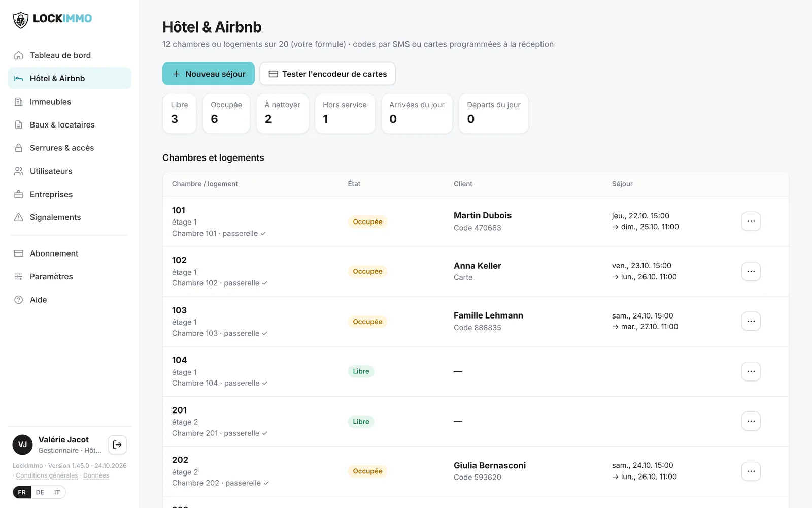This screenshot has width=812, height=508.
Task: Click the house icon beside Tableau de bord
Action: click(x=19, y=55)
